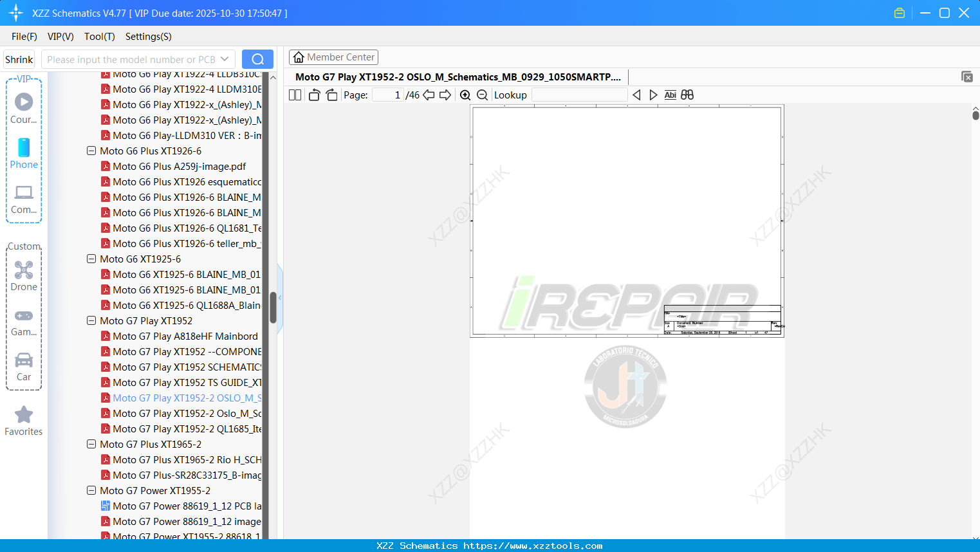980x552 pixels.
Task: Select highlighted Moto G7 Play XT1952-2 OSLO_M file
Action: pyautogui.click(x=181, y=398)
